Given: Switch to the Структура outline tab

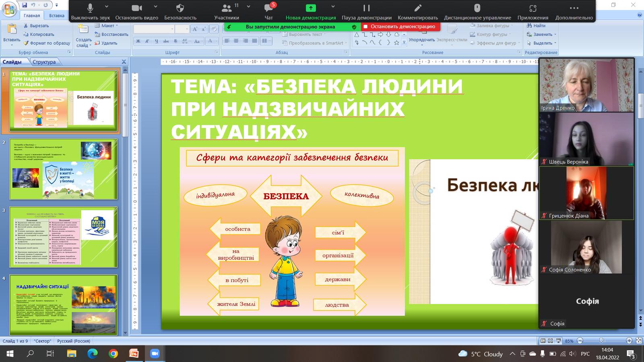Looking at the screenshot, I should click(x=44, y=62).
